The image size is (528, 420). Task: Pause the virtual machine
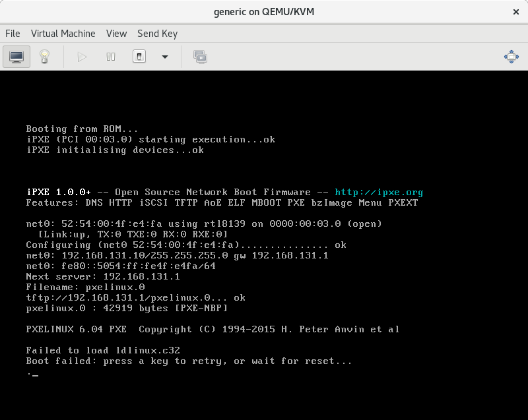click(111, 57)
